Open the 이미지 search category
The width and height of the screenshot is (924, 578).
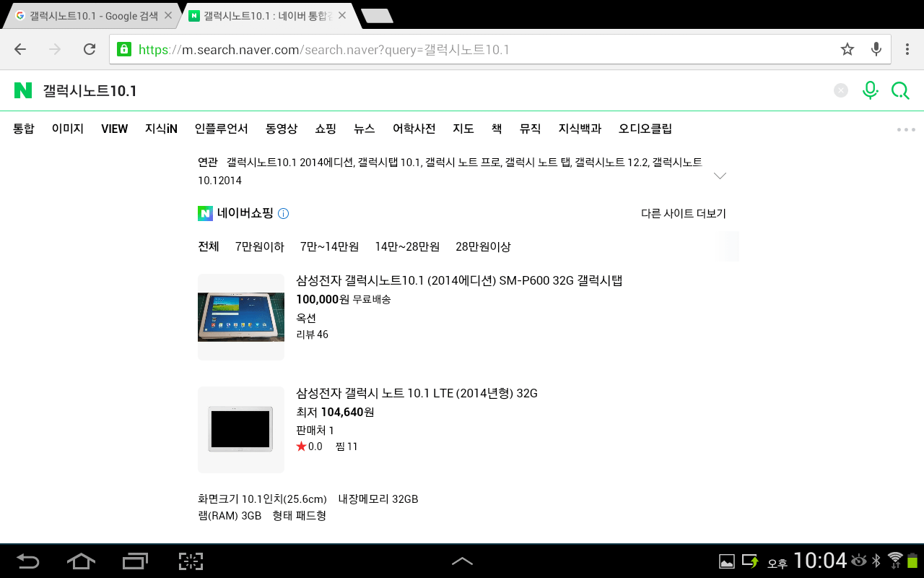pyautogui.click(x=67, y=129)
